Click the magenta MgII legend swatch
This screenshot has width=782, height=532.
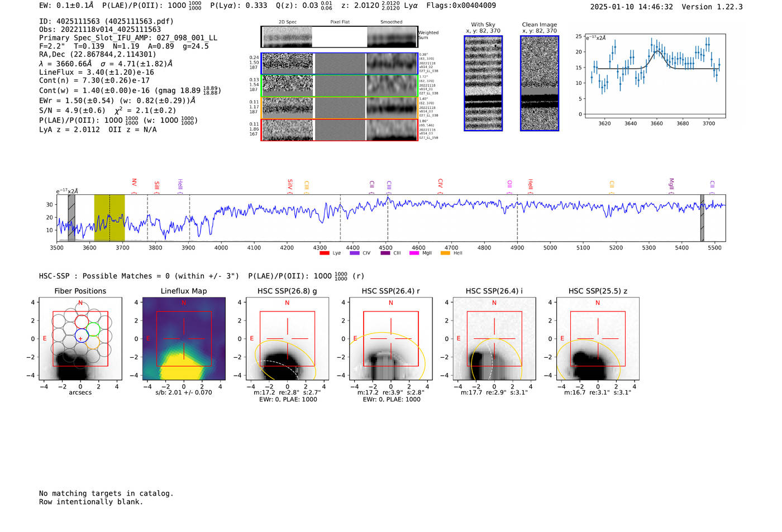[x=414, y=253]
